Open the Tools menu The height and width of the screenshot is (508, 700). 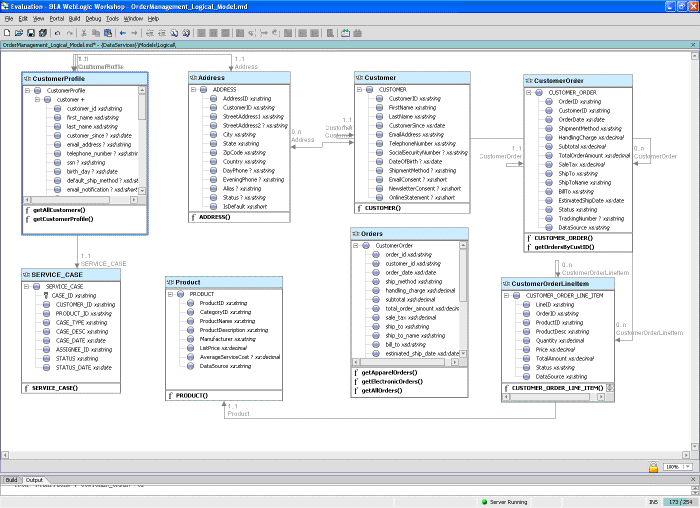tap(112, 19)
